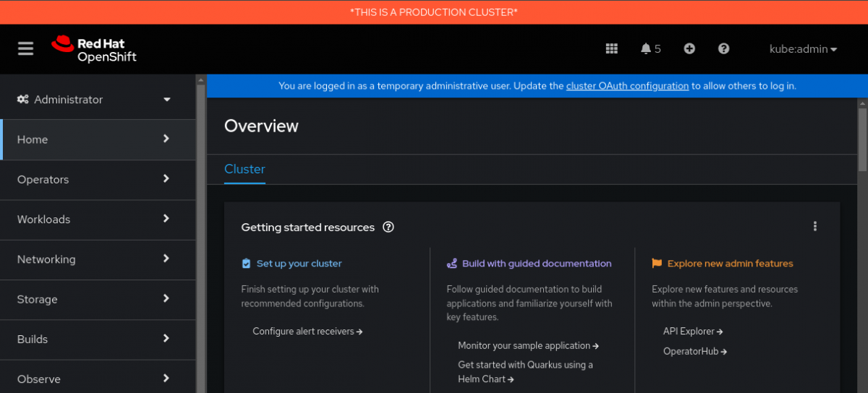Viewport: 868px width, 393px height.
Task: Open the kube:admin user dropdown
Action: [x=803, y=49]
